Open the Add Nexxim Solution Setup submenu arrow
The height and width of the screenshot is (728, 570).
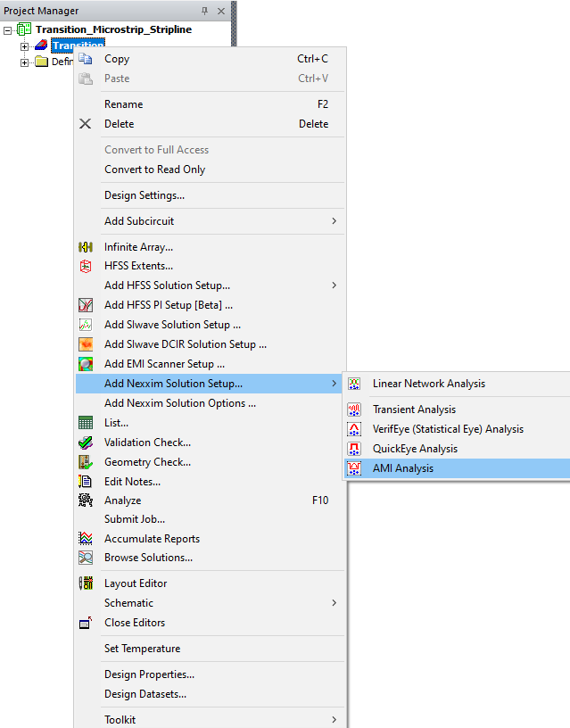click(335, 384)
